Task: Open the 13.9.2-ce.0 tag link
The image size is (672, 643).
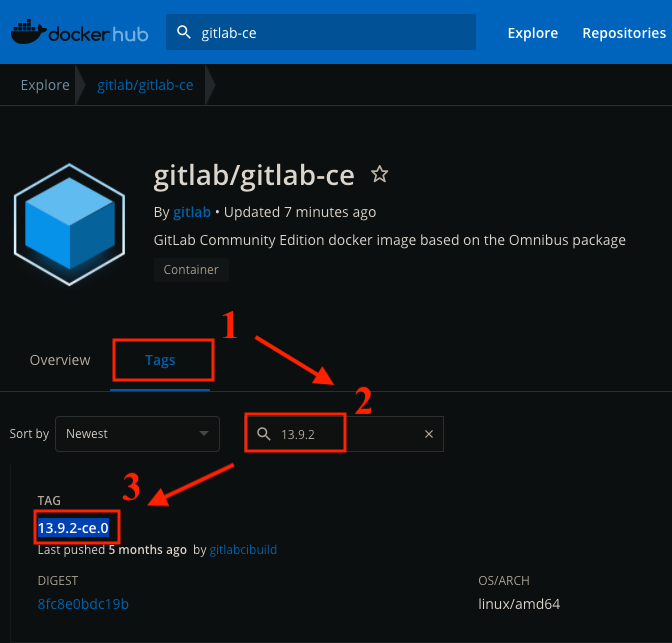Action: point(73,528)
